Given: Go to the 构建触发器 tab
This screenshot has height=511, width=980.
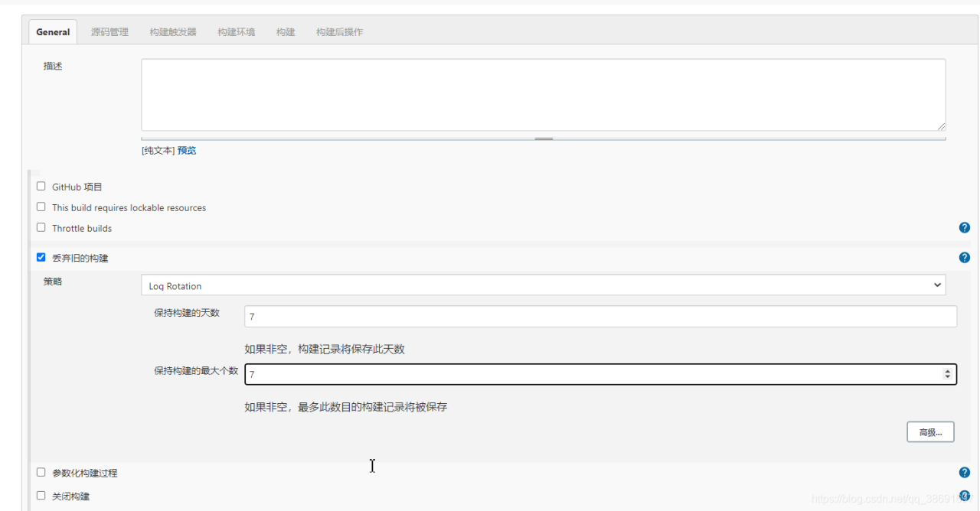Looking at the screenshot, I should pyautogui.click(x=173, y=32).
